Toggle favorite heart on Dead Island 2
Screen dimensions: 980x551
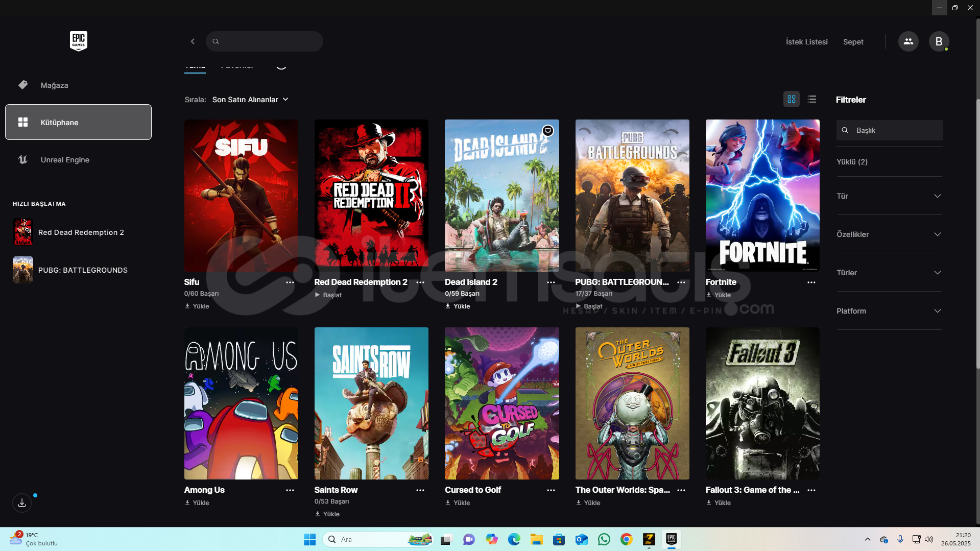click(x=548, y=131)
